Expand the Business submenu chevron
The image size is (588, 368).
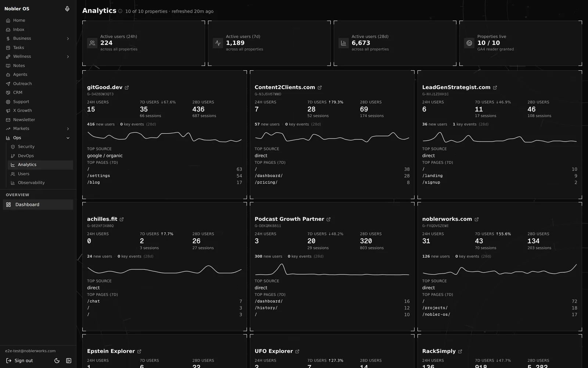[68, 39]
